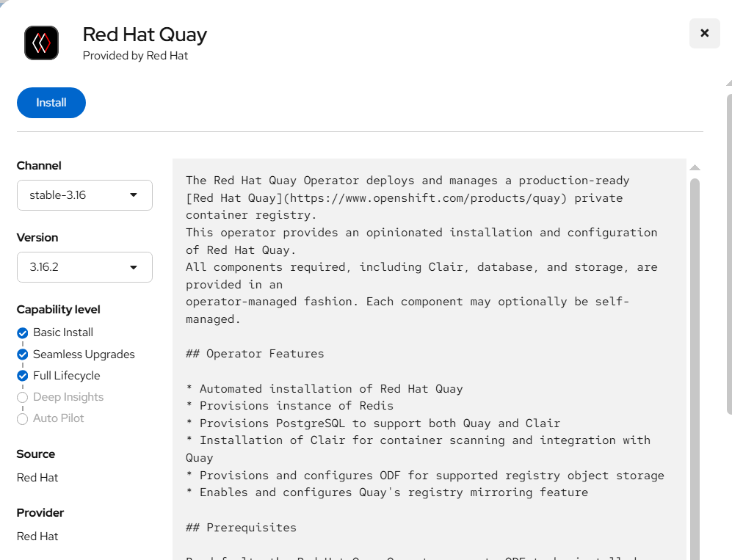The width and height of the screenshot is (732, 560).
Task: Close the Red Hat Quay details panel
Action: pos(704,34)
